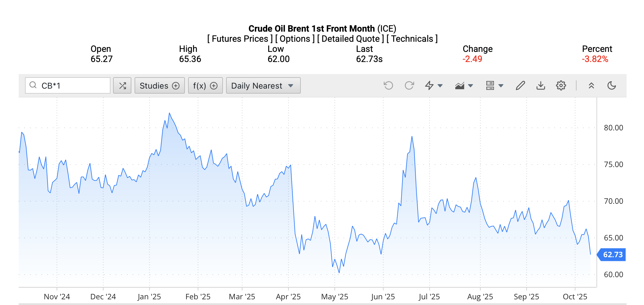644x305 pixels.
Task: Go to the Detailed Quote link
Action: [350, 39]
